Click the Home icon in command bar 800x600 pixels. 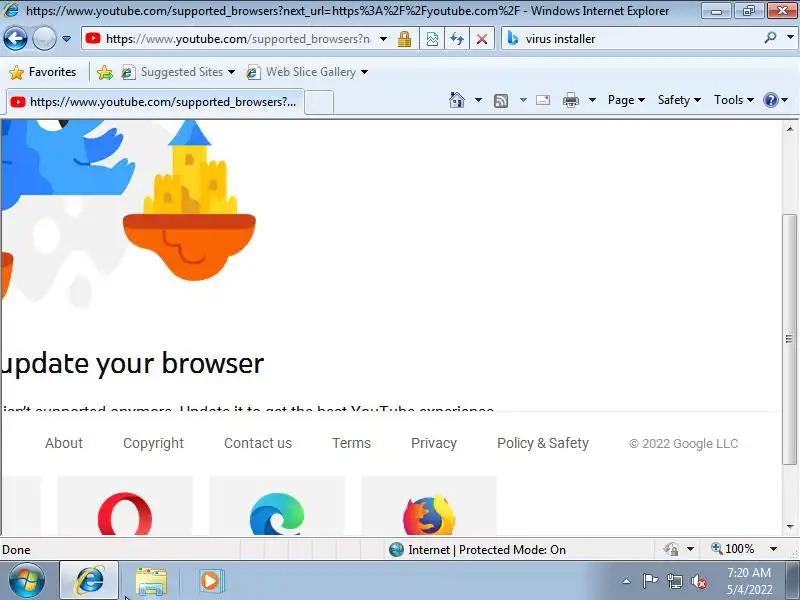[457, 100]
